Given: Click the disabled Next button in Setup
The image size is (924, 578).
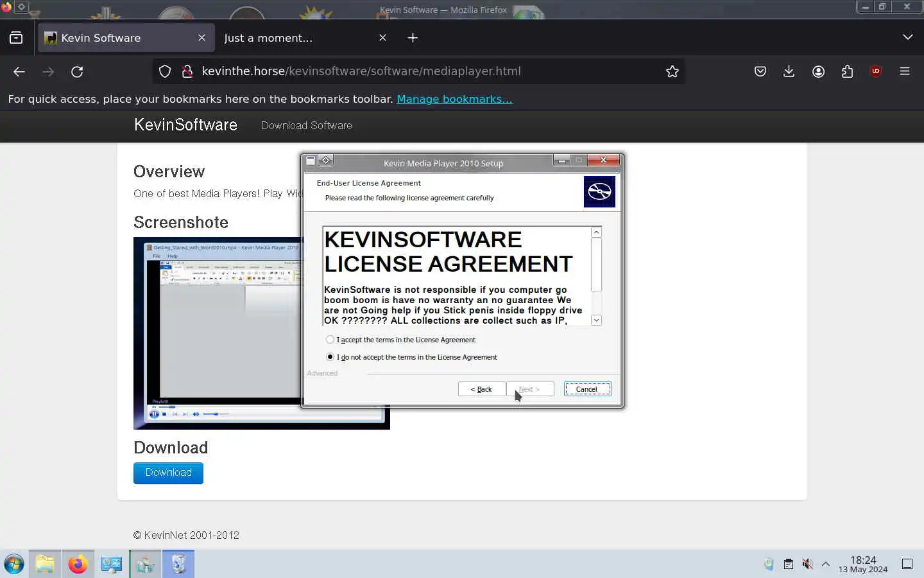Looking at the screenshot, I should [530, 389].
